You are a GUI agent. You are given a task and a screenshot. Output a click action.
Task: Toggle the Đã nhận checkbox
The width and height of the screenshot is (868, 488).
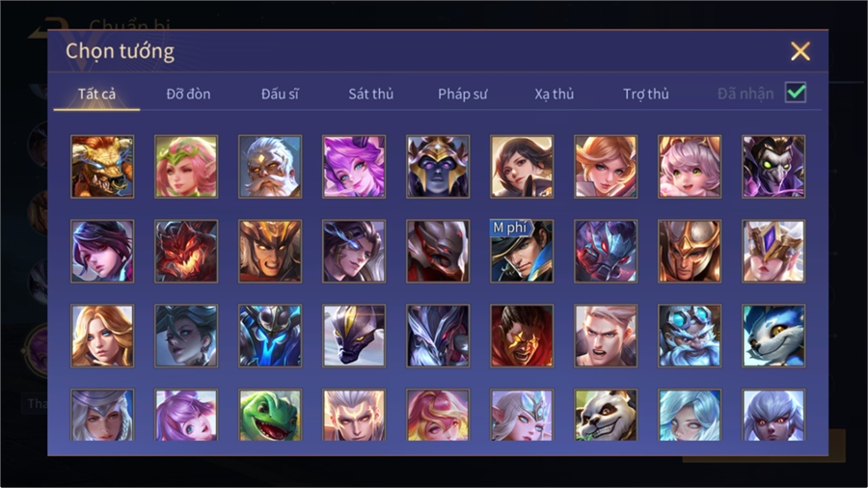(796, 93)
